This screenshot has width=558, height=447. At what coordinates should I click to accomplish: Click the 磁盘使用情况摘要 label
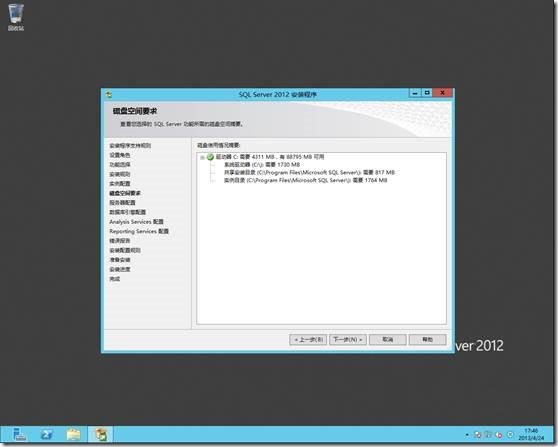(219, 145)
